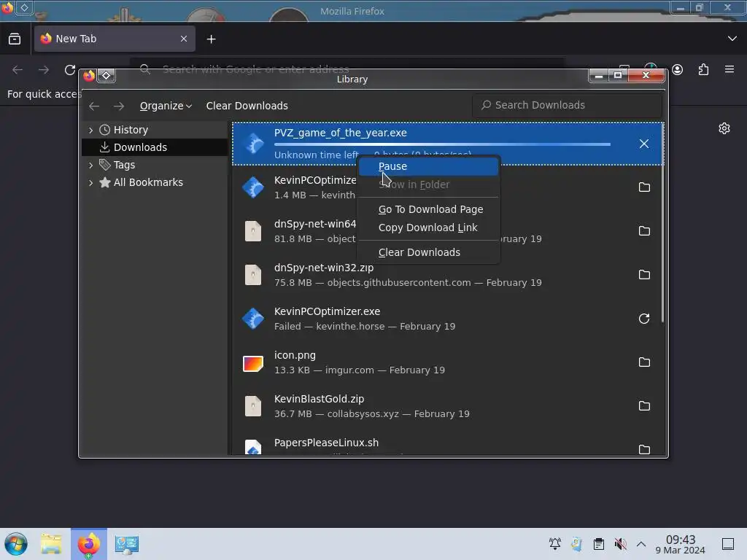Click the show desktop button

click(x=728, y=543)
